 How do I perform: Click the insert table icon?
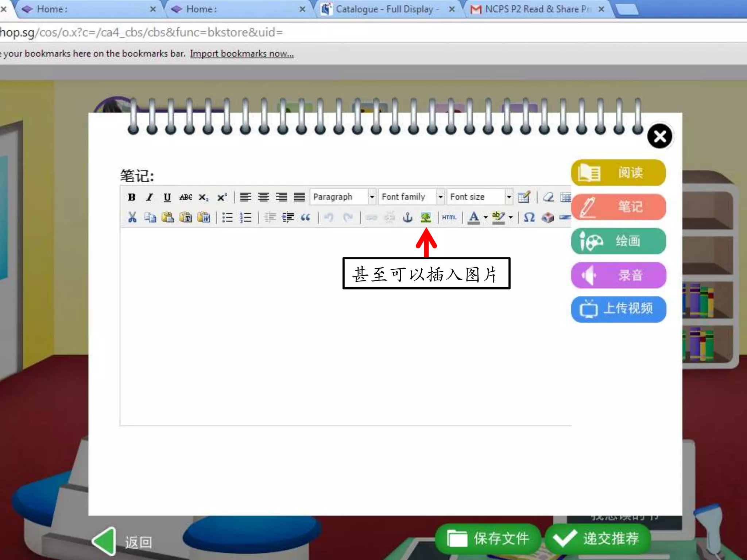coord(566,197)
